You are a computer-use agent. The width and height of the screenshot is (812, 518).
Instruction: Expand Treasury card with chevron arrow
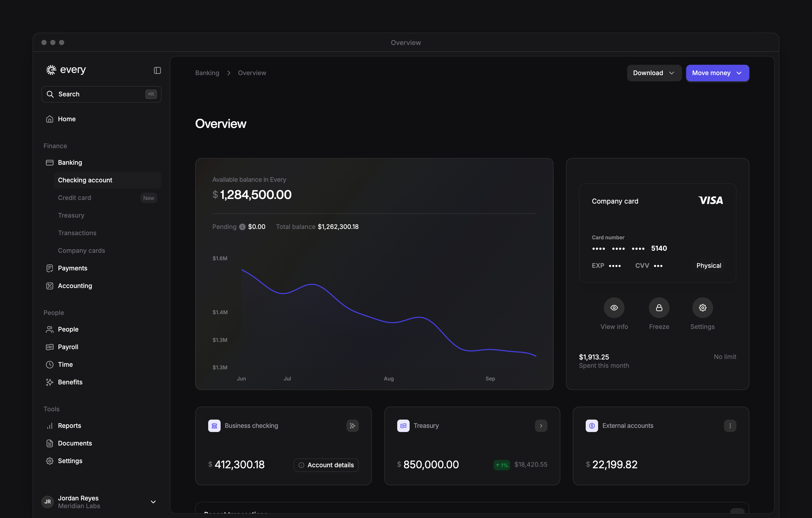(541, 426)
